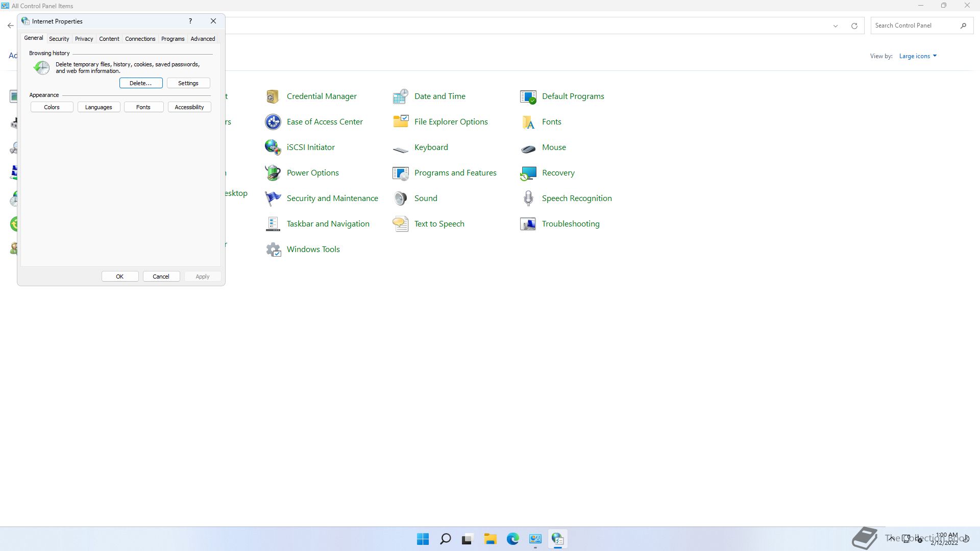Screen dimensions: 980x551
Task: Click the Troubleshooting icon
Action: (x=528, y=224)
